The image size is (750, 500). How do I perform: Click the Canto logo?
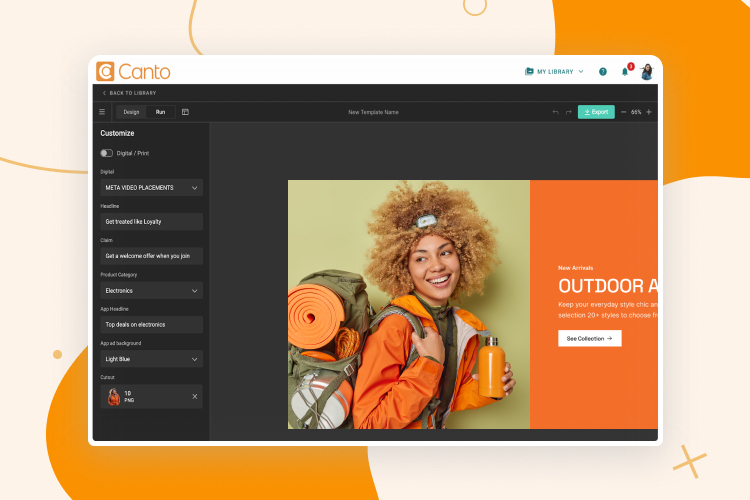(133, 72)
